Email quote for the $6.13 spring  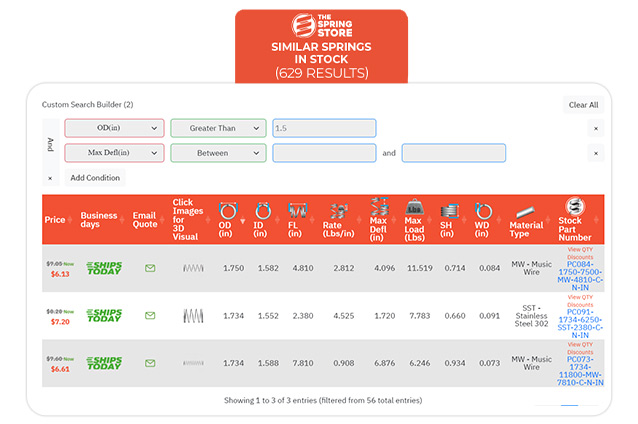150,268
